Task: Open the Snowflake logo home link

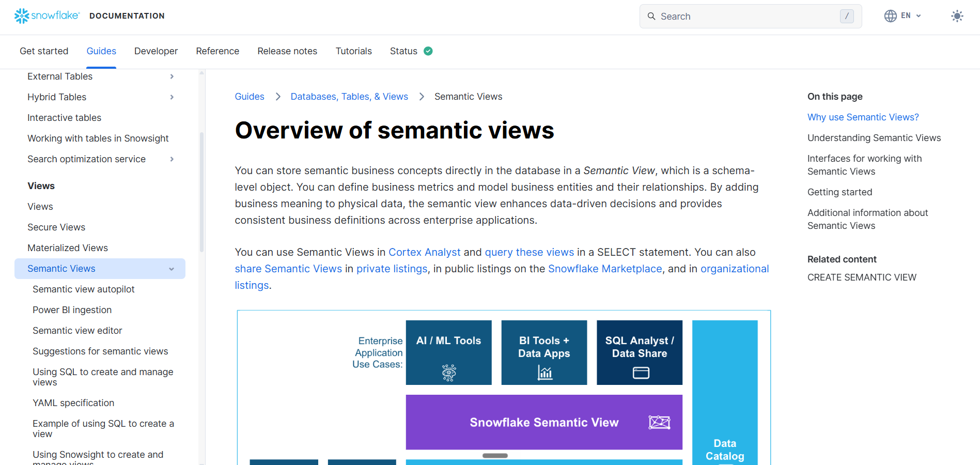Action: pyautogui.click(x=47, y=16)
